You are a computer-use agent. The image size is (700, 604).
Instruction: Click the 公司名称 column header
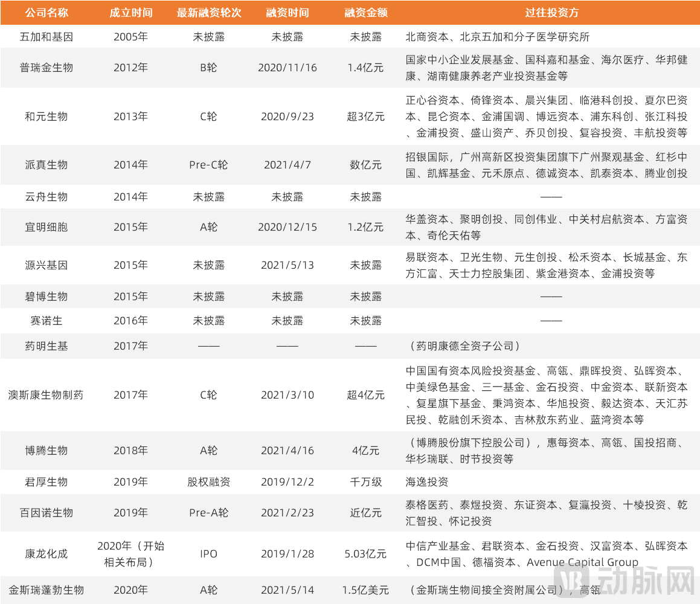(47, 13)
